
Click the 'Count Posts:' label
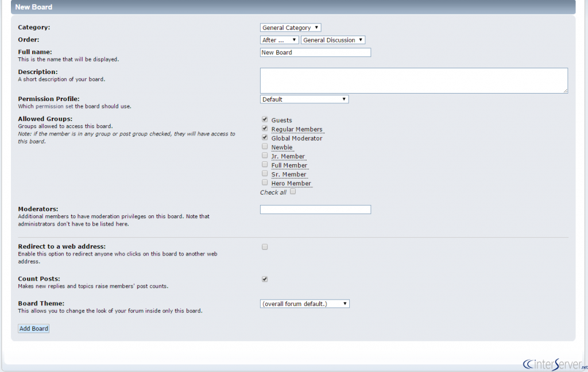click(39, 278)
